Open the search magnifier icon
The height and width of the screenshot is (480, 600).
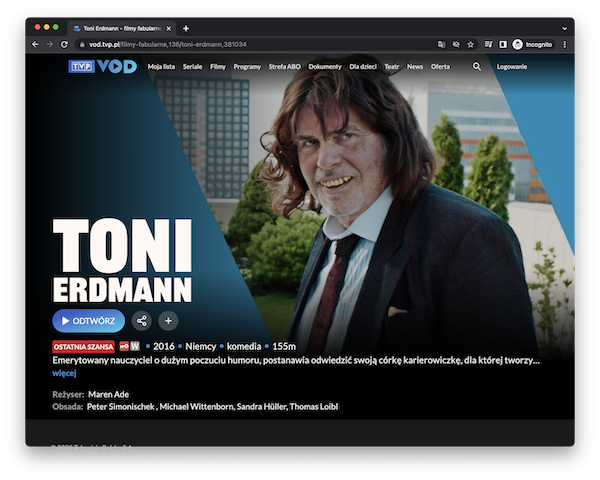(476, 67)
